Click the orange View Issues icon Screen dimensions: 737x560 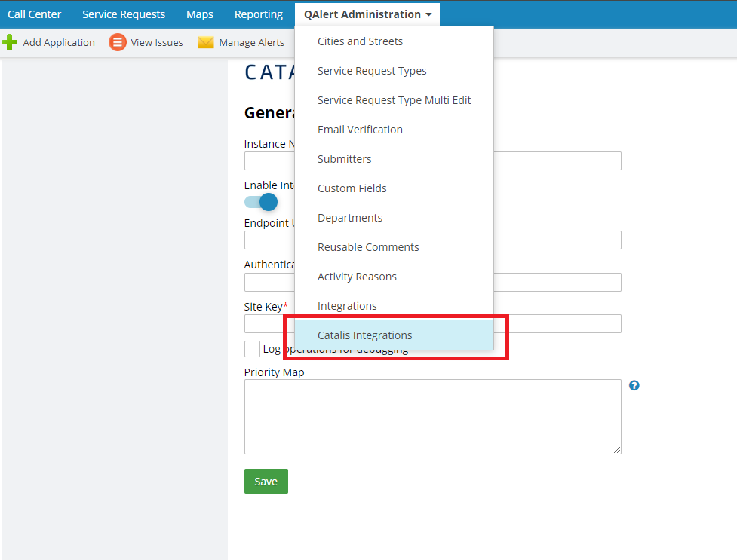coord(117,43)
